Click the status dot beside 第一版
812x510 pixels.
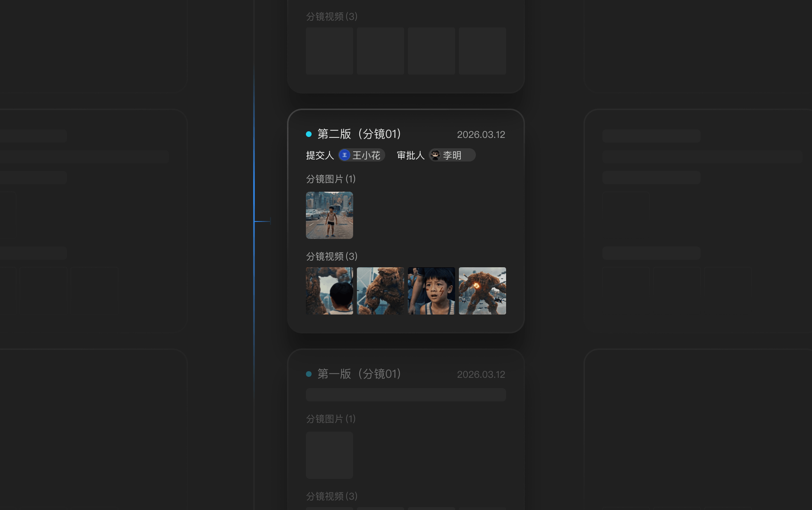coord(309,374)
